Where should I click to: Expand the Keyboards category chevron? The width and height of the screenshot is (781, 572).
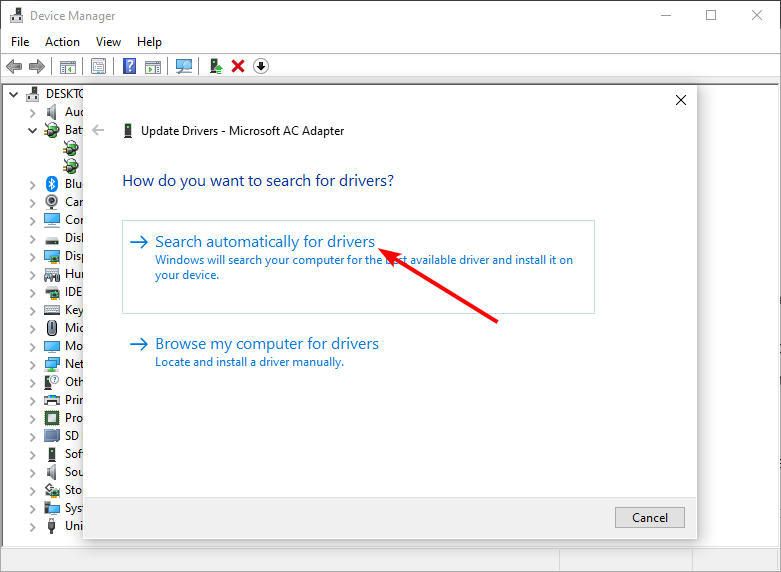pos(33,311)
